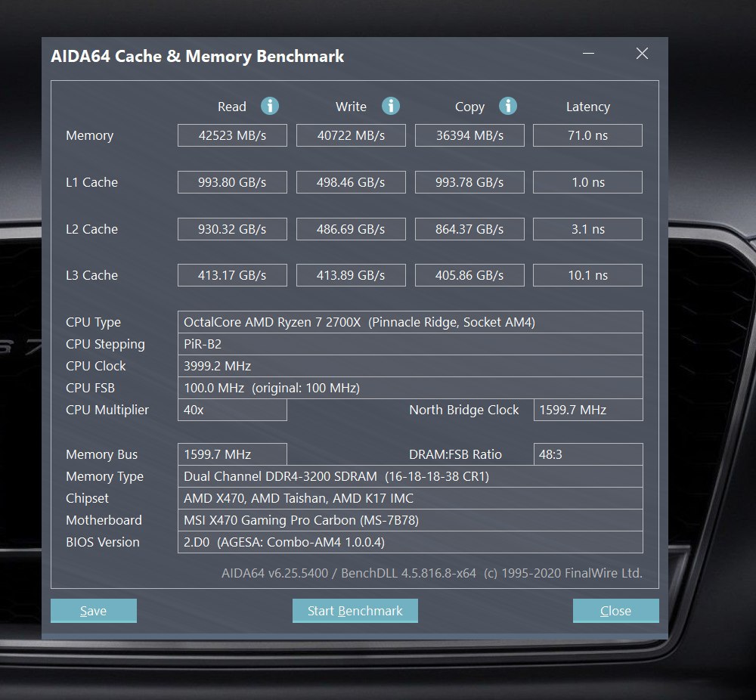The width and height of the screenshot is (756, 700).
Task: Select L3 Cache Write 413.89 GB/s
Action: [x=351, y=275]
